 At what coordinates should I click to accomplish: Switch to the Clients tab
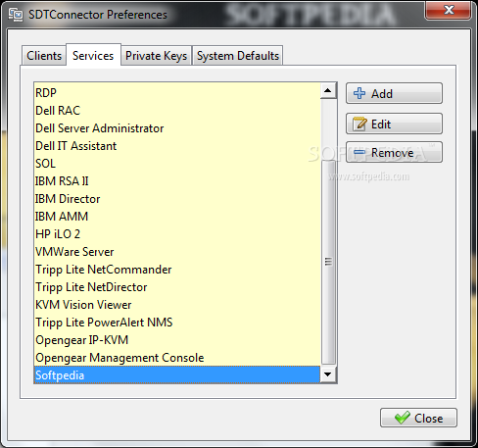(x=44, y=56)
